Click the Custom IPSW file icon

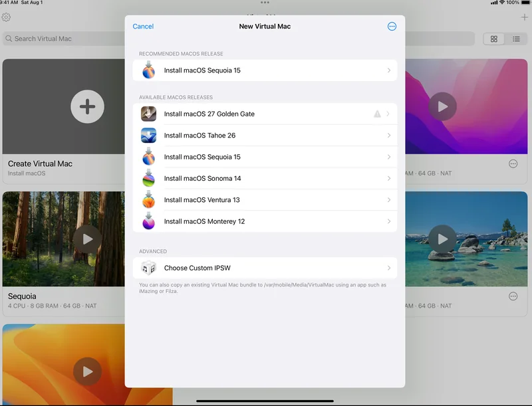(148, 268)
